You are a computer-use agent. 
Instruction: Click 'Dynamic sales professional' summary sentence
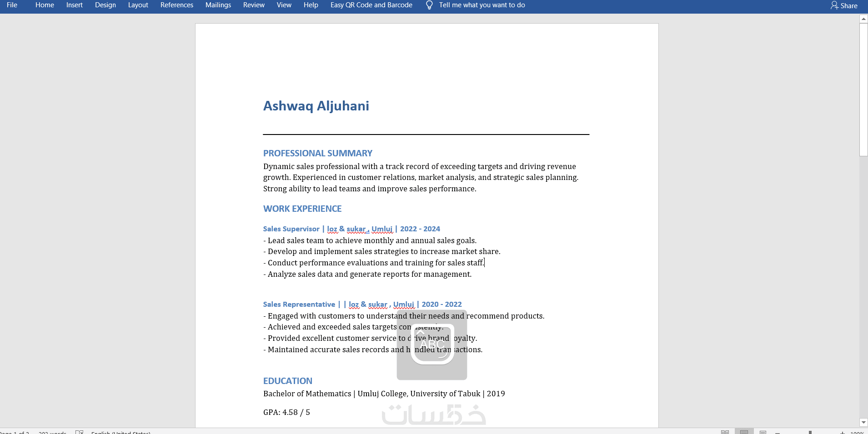click(420, 166)
